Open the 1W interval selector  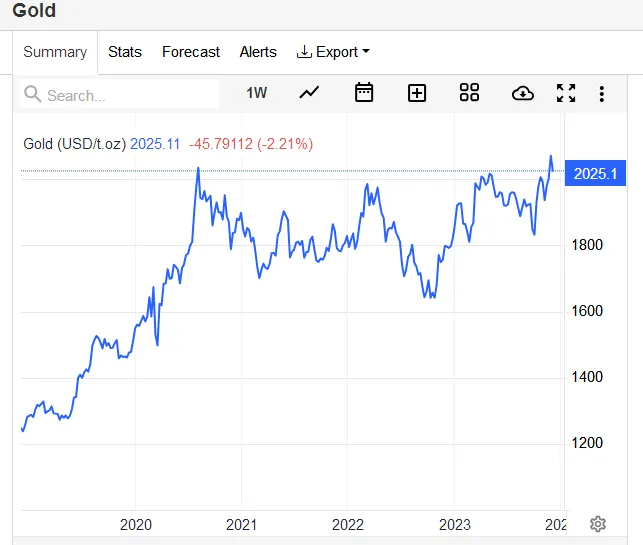coord(257,93)
